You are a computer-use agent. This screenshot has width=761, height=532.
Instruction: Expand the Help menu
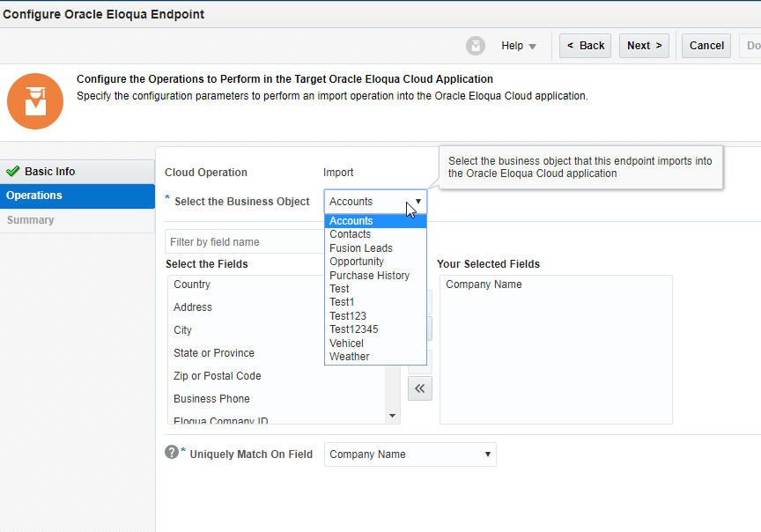coord(518,46)
